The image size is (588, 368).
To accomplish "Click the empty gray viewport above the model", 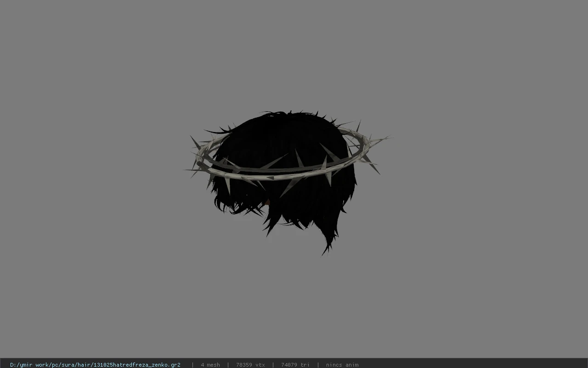I will tap(294, 55).
